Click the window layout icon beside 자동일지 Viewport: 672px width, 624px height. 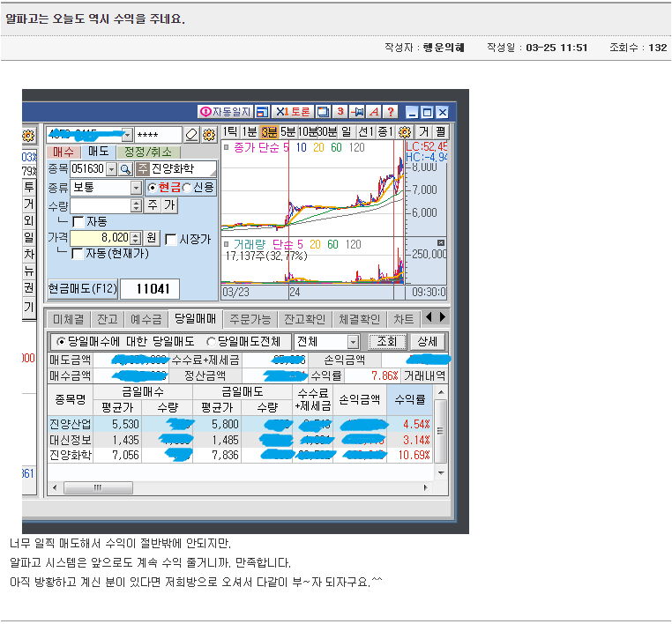pyautogui.click(x=262, y=112)
